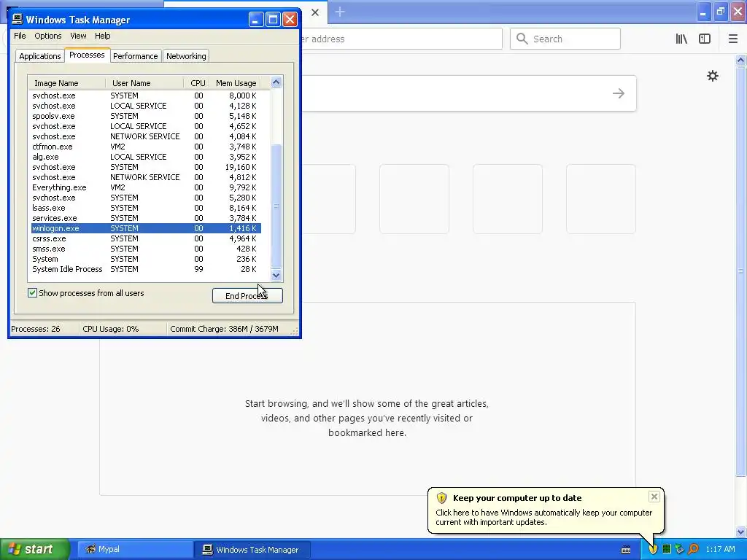Switch to the Networking tab

point(186,56)
